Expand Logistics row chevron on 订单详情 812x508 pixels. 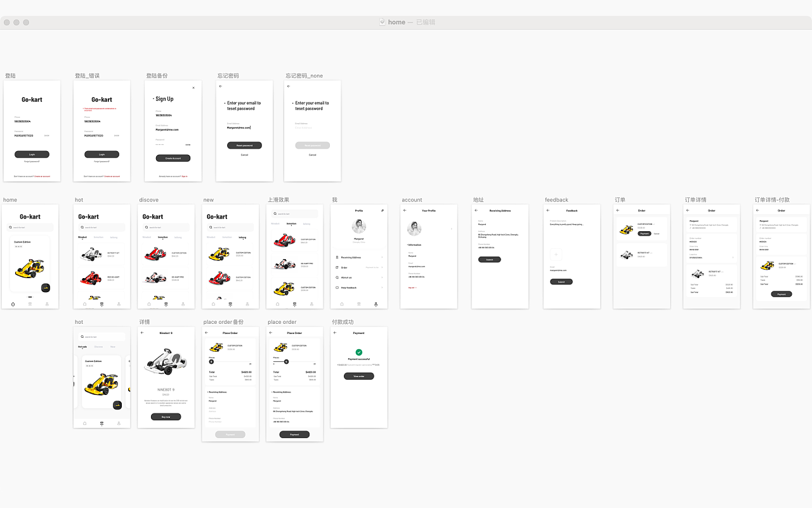[733, 257]
